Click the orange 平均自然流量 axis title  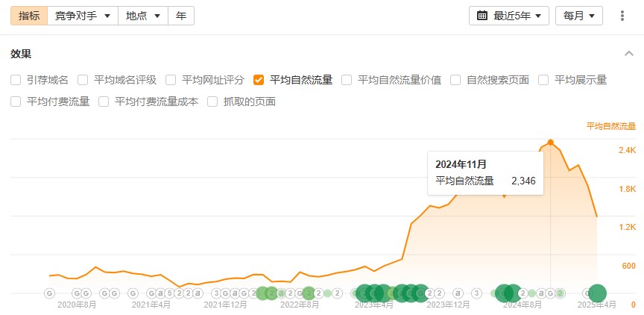[x=610, y=126]
